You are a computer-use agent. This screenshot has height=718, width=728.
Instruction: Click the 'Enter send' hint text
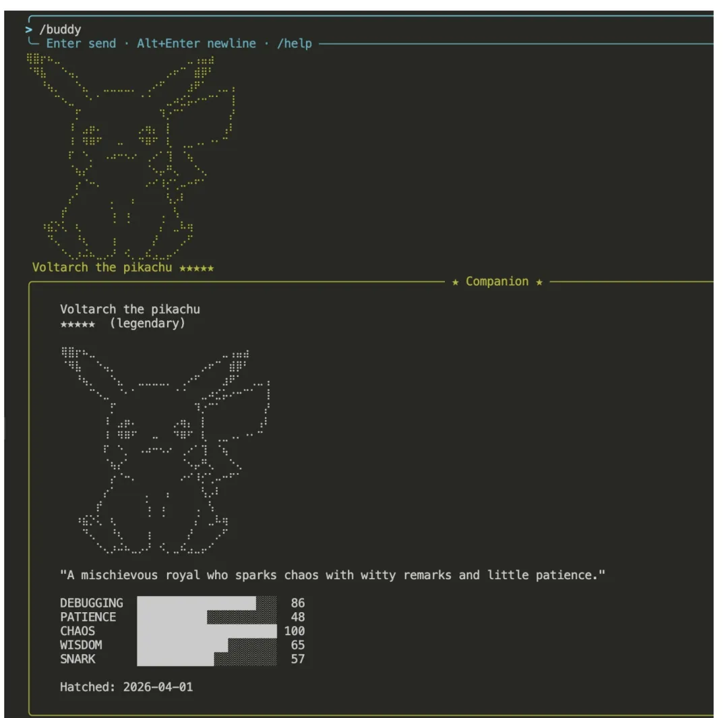coord(81,44)
